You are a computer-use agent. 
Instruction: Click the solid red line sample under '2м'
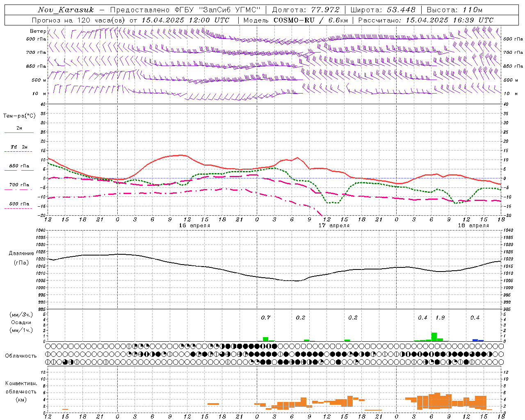pyautogui.click(x=19, y=133)
